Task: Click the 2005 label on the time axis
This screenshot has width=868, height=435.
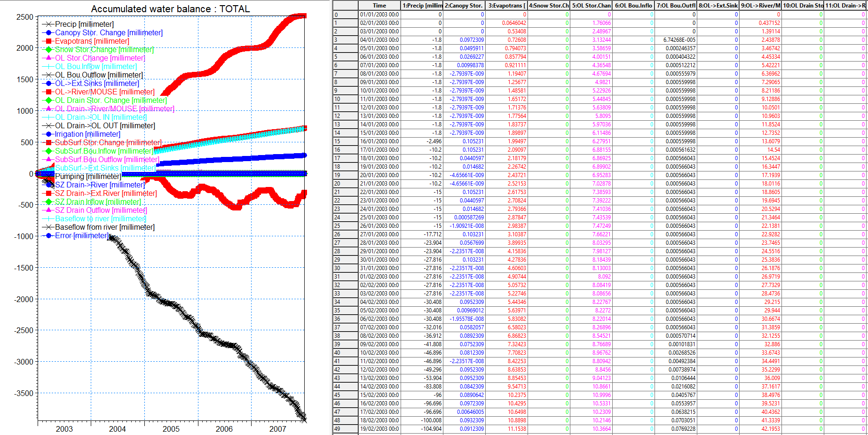Action: tap(171, 429)
